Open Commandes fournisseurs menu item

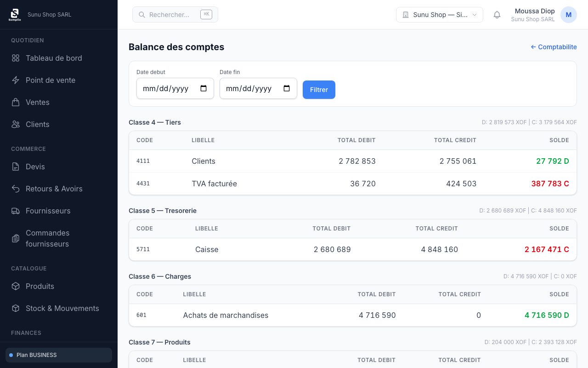pyautogui.click(x=47, y=238)
